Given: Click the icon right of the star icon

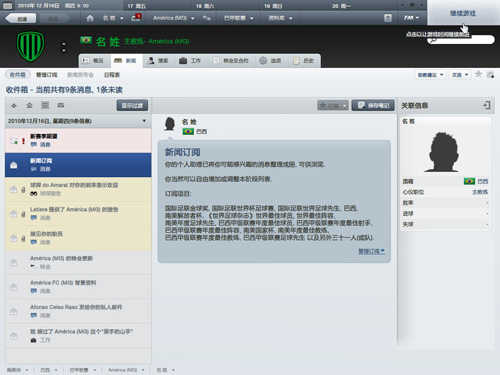Looking at the screenshot, I should pyautogui.click(x=490, y=75).
